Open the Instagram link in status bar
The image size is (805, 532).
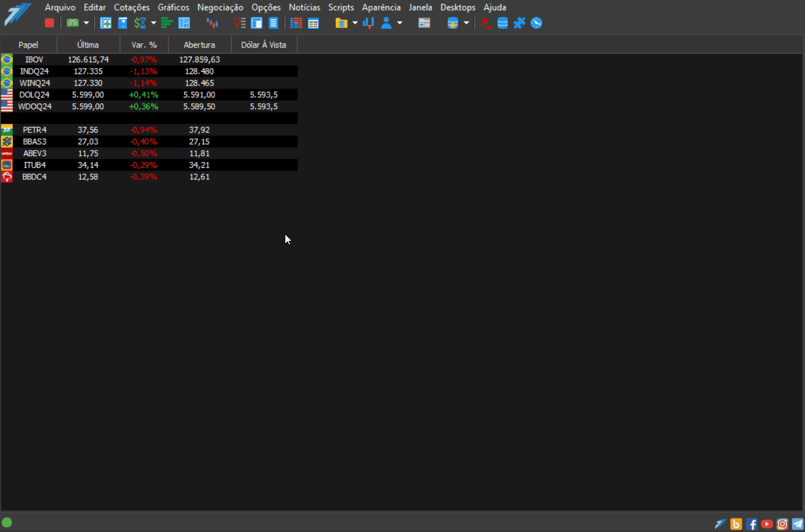coord(782,524)
